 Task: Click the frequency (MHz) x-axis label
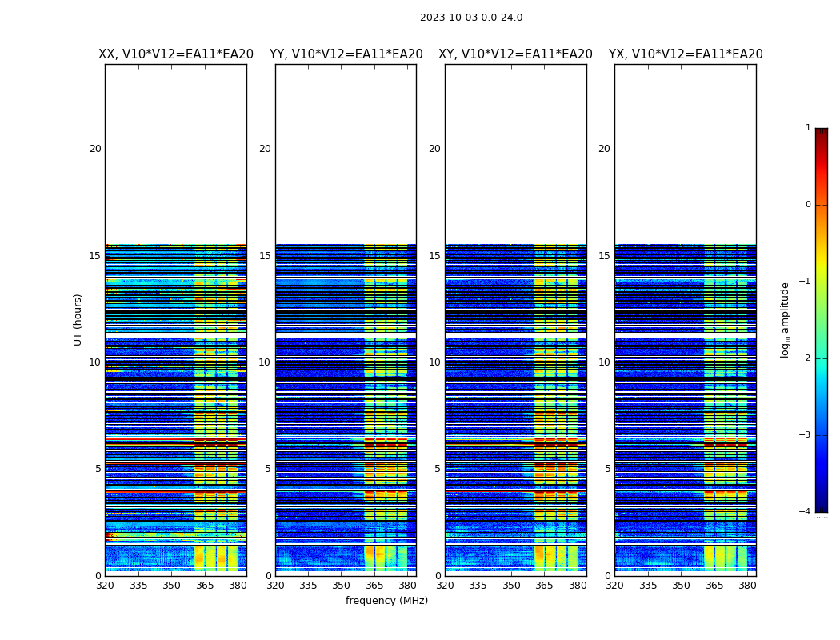[386, 601]
